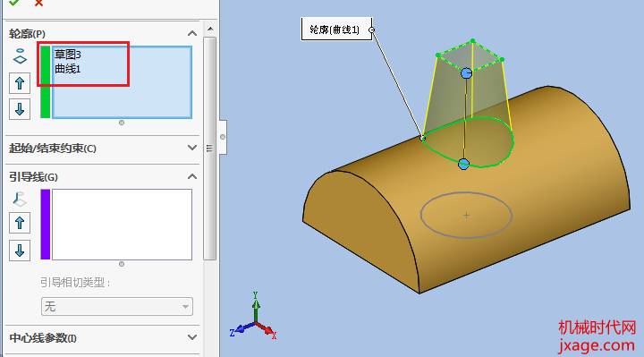Move the selected profile up
This screenshot has height=357, width=644.
(20, 83)
